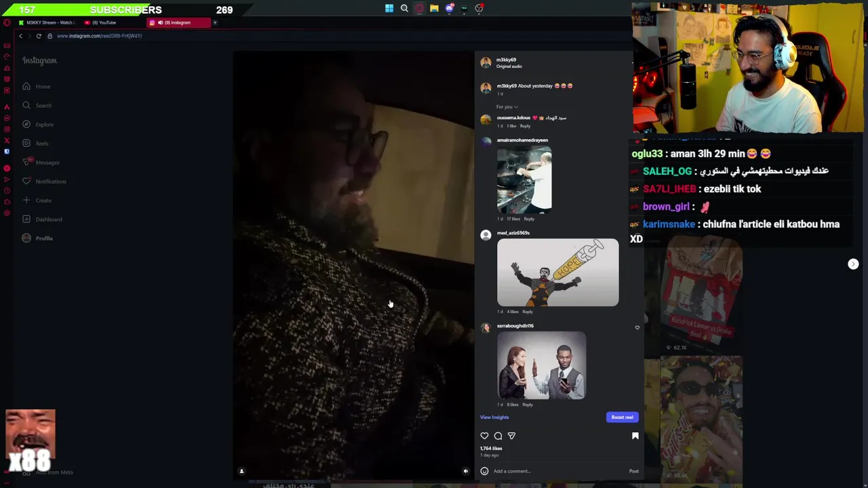
Task: Go to next reel with the arrow
Action: pos(853,264)
